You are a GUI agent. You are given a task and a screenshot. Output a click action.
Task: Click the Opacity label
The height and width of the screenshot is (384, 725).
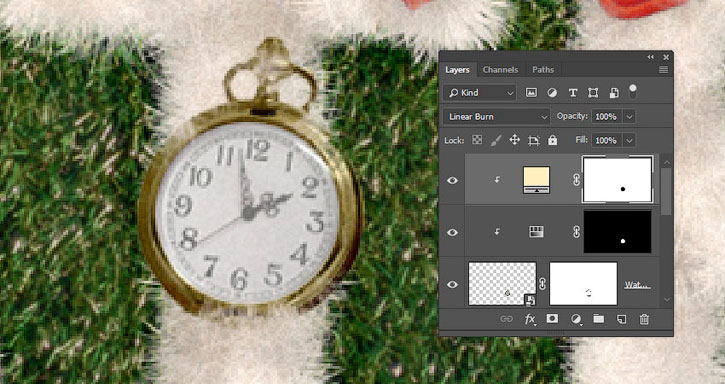(572, 116)
